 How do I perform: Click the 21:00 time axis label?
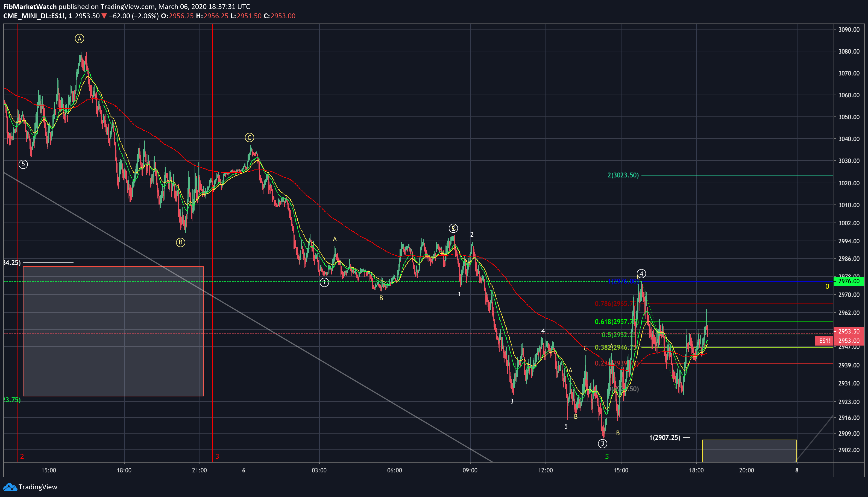click(200, 470)
